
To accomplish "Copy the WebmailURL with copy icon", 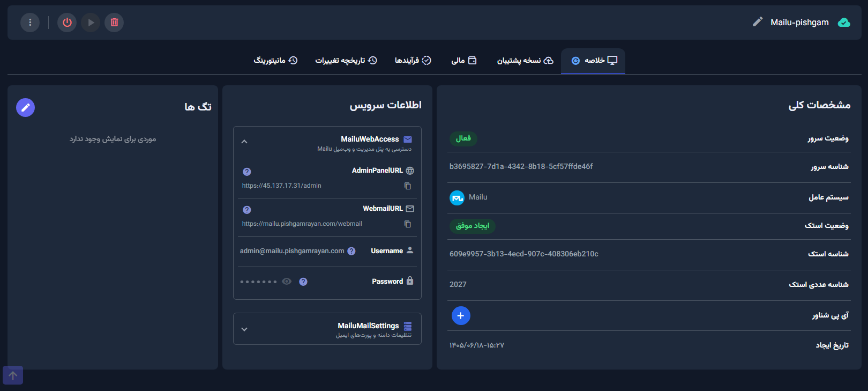I will coord(408,224).
